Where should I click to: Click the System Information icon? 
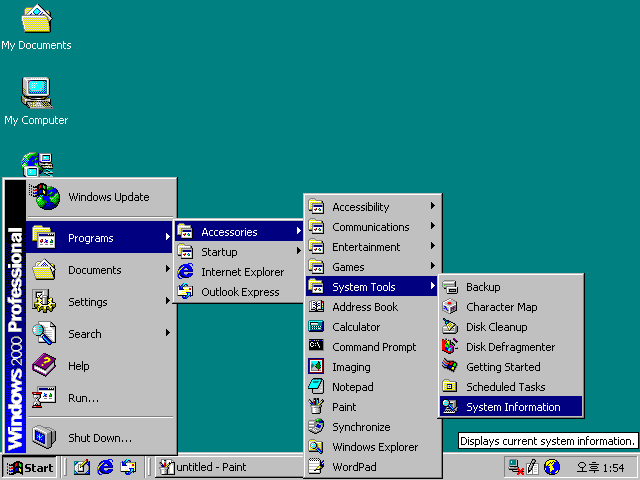450,407
